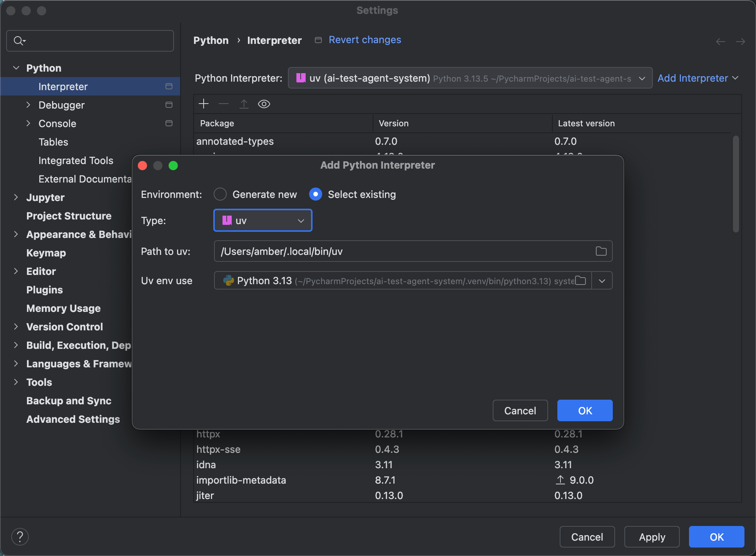Open Memory Usage settings page
The height and width of the screenshot is (556, 756).
pyautogui.click(x=64, y=308)
